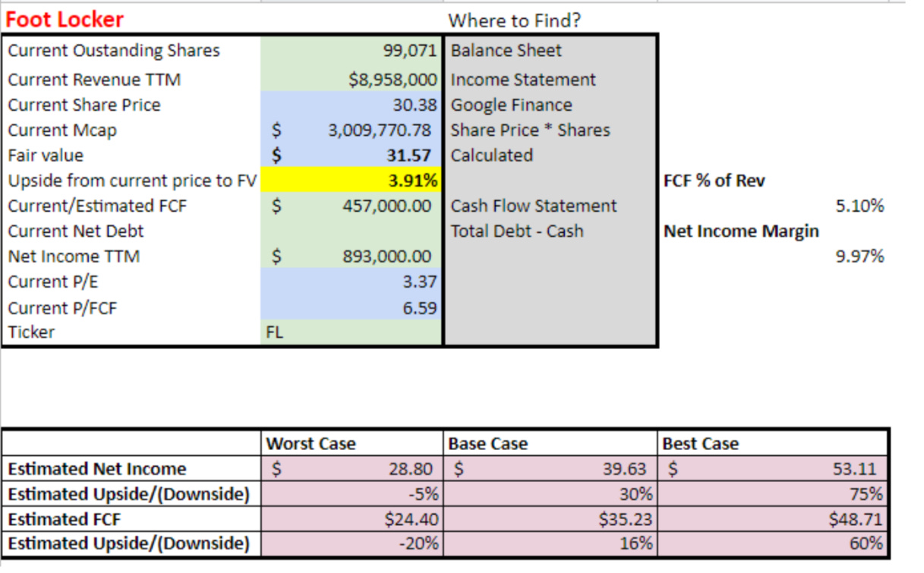924x573 pixels.
Task: Click the 893,000.00 net income cell
Action: [x=351, y=256]
